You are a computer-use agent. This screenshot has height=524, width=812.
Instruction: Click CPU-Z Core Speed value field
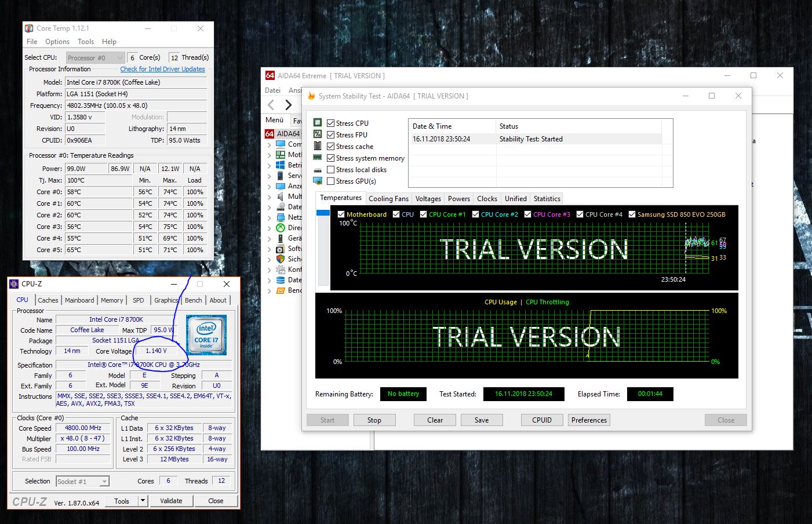click(x=83, y=428)
